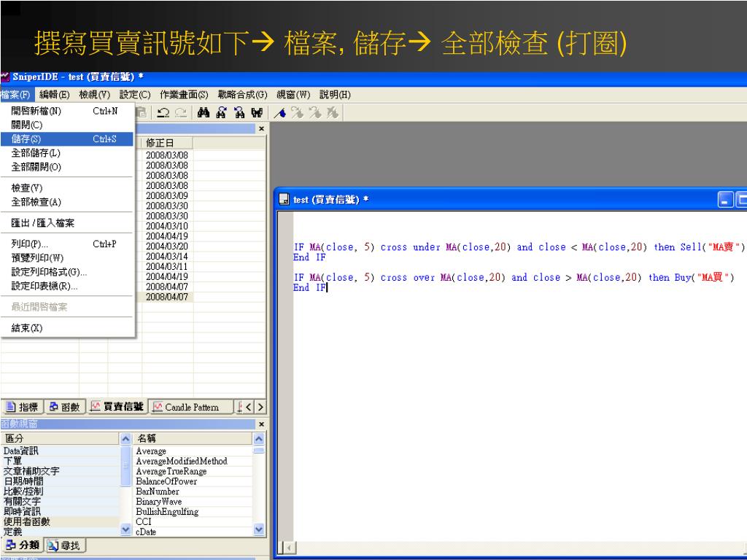Close the 函數視窗 panel
This screenshot has height=560, width=747.
[x=261, y=424]
